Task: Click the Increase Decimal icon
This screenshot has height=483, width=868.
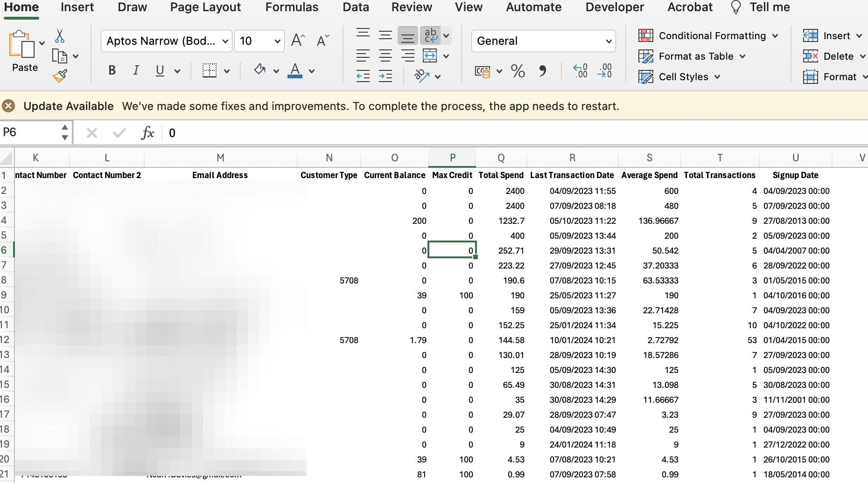Action: pos(580,71)
